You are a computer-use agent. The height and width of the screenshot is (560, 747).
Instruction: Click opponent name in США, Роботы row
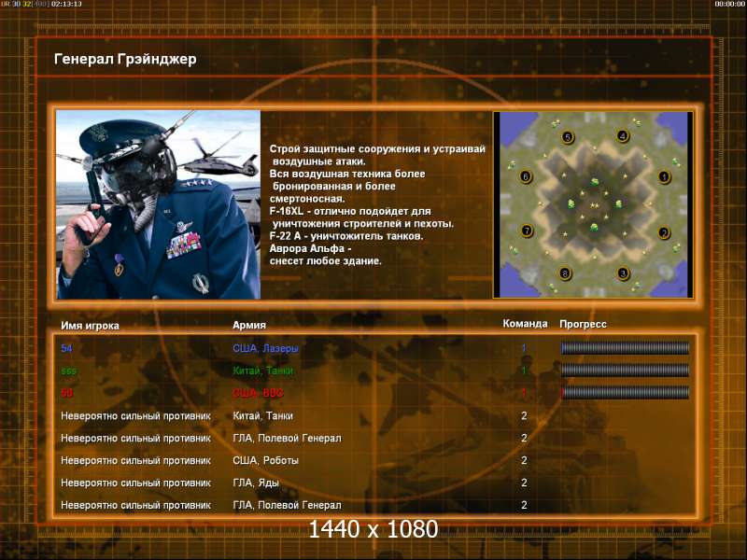click(135, 460)
